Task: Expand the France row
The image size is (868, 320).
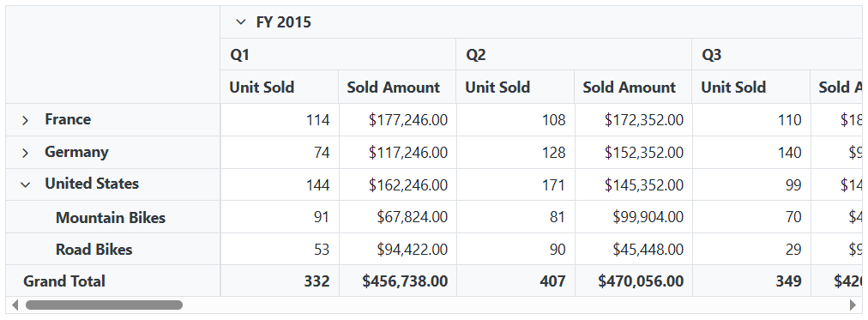Action: (25, 120)
